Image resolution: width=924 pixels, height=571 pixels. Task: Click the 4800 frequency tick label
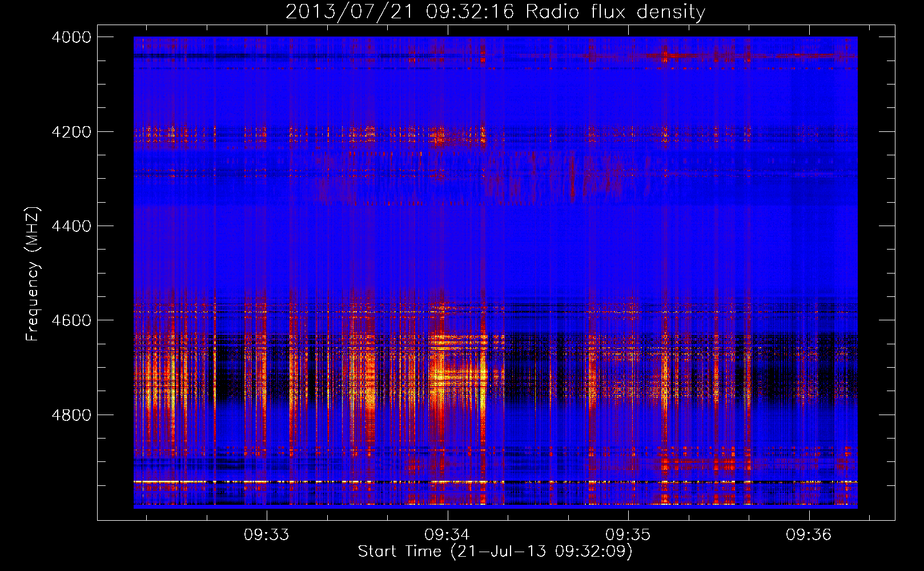(71, 415)
